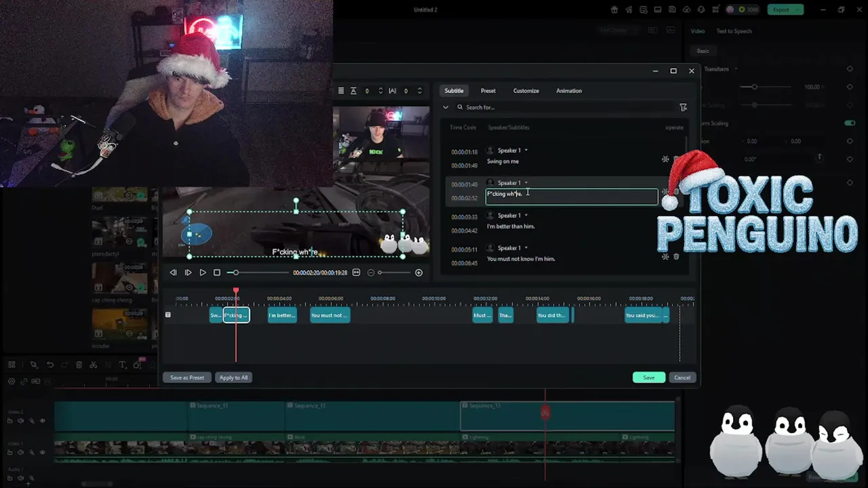Image resolution: width=868 pixels, height=488 pixels.
Task: Click the slow play button in preview
Action: (x=188, y=272)
